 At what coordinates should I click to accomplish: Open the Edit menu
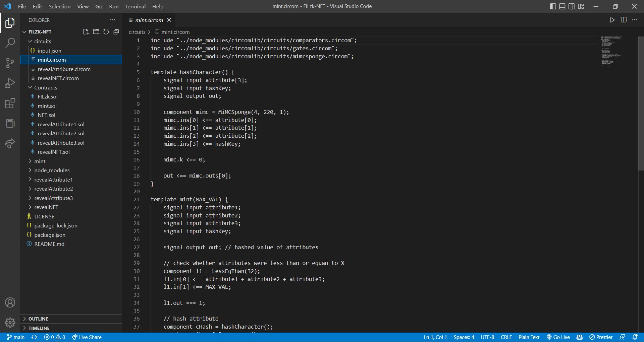(37, 6)
